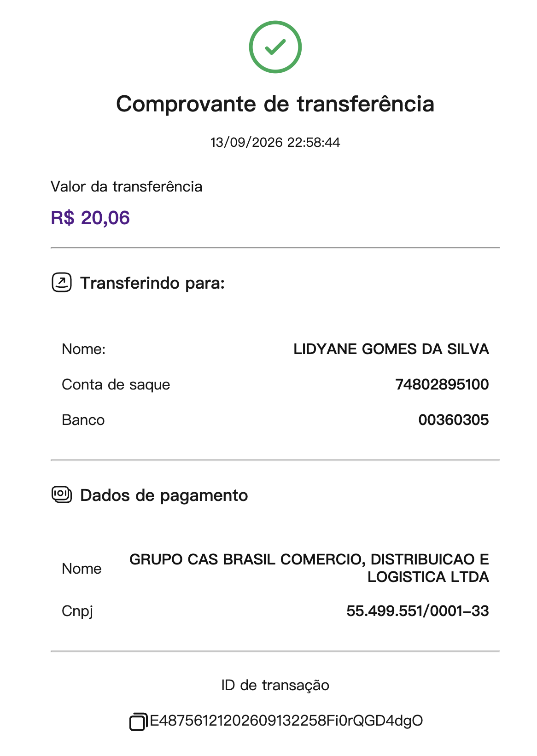The width and height of the screenshot is (537, 756).
Task: Click the CNPJ number 55.499.551/0001-33
Action: pyautogui.click(x=417, y=611)
